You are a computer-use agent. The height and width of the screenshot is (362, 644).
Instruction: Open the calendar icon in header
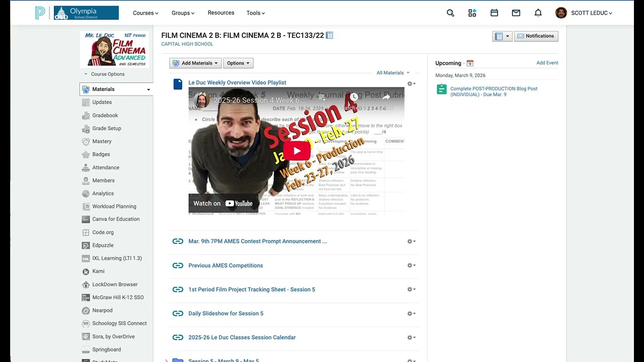(494, 13)
